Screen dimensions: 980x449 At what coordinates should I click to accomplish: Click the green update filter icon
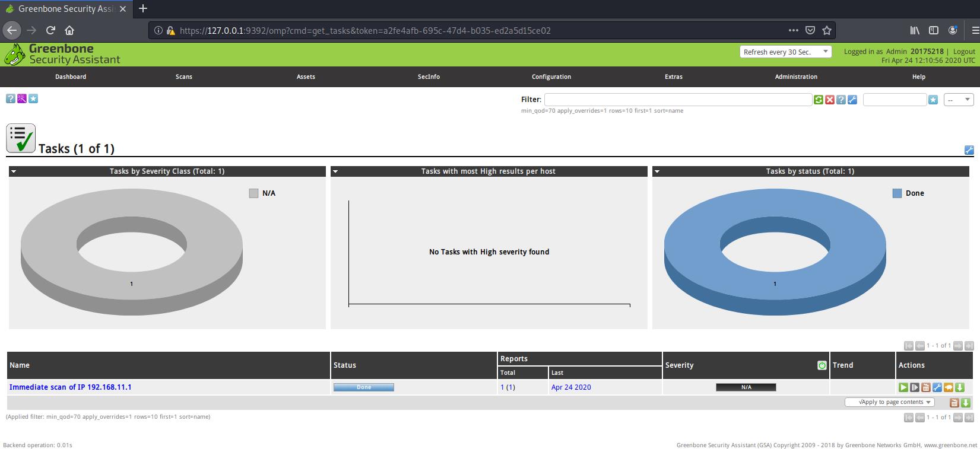pyautogui.click(x=819, y=100)
